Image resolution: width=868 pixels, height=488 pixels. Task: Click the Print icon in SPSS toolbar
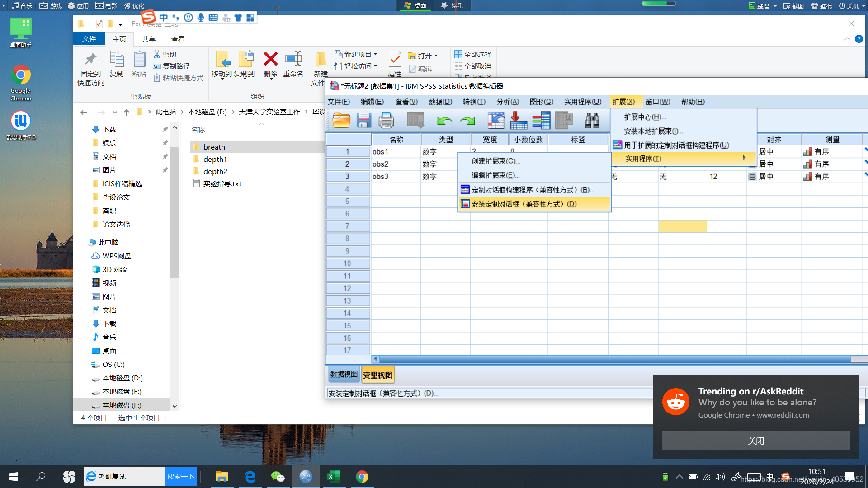click(x=386, y=120)
